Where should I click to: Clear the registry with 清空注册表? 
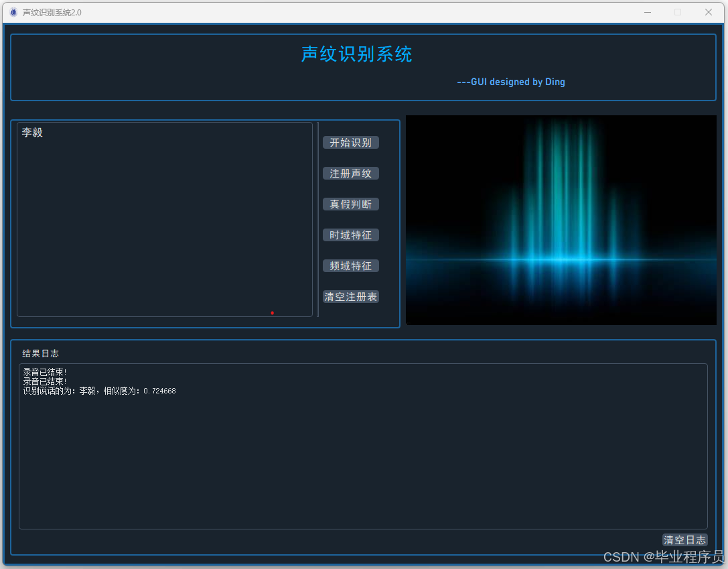pyautogui.click(x=350, y=296)
